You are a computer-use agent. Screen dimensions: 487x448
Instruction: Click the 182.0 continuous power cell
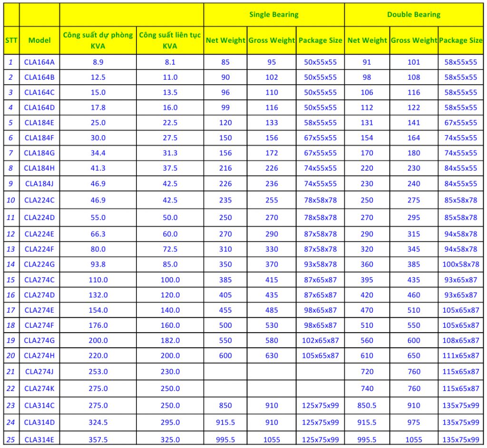pos(170,340)
